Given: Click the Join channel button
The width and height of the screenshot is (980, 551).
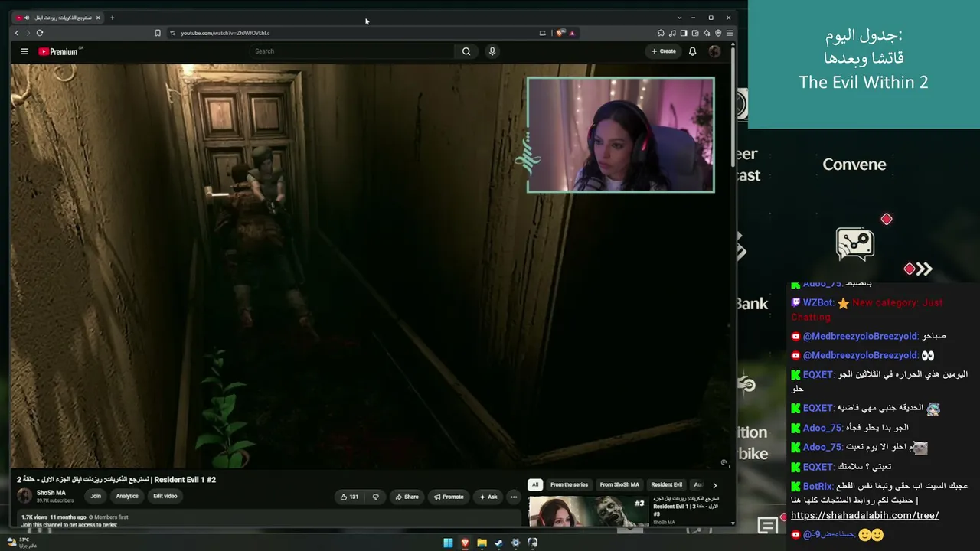Looking at the screenshot, I should (x=96, y=497).
